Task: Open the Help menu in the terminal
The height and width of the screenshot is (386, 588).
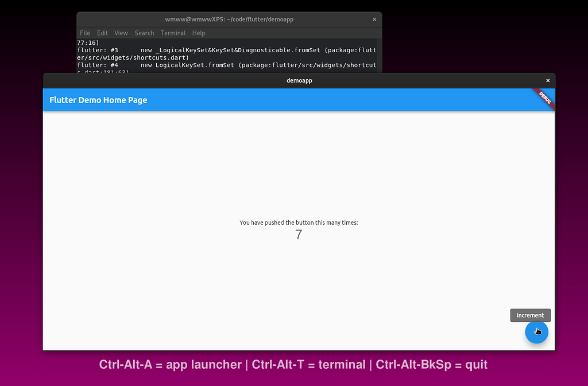Action: pos(199,33)
